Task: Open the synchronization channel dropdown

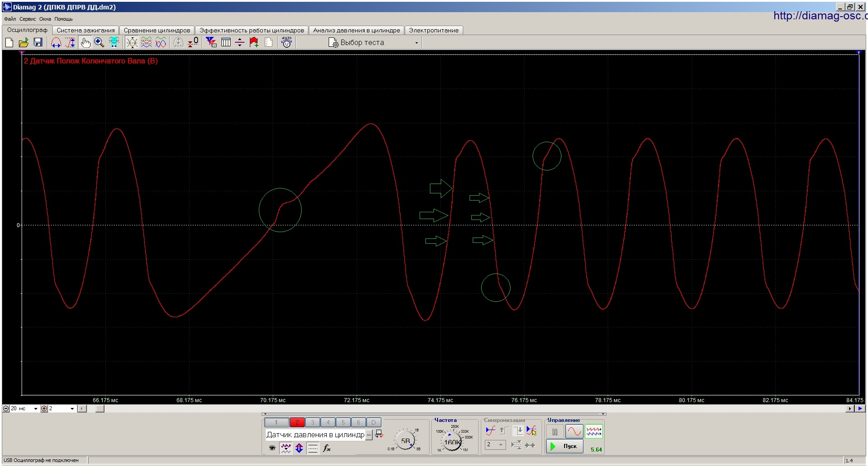Action: point(495,444)
